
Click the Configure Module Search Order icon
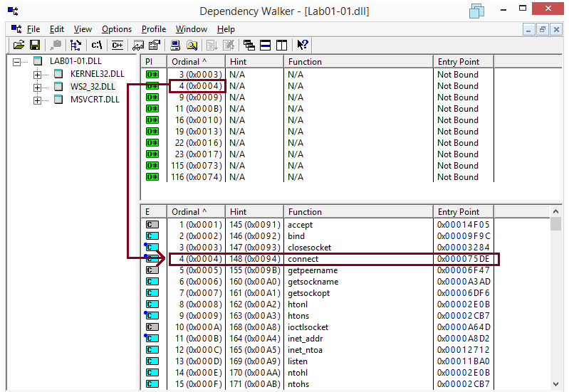coord(192,45)
